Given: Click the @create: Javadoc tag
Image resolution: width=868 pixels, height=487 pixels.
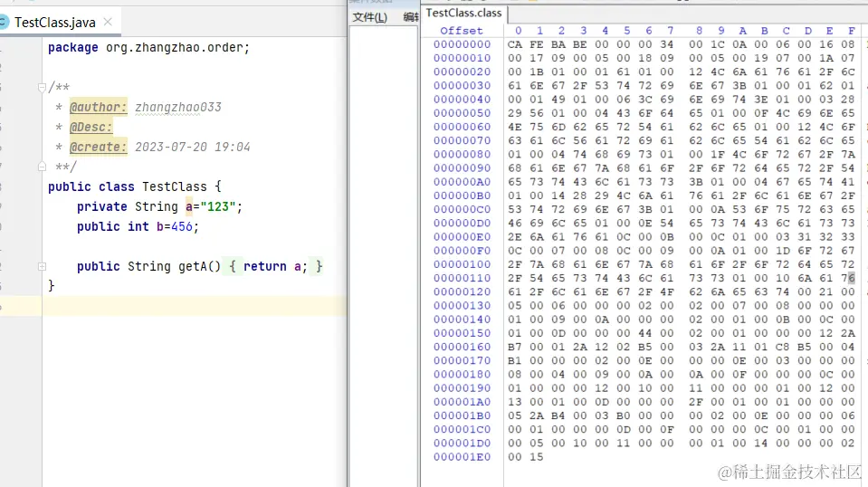Looking at the screenshot, I should 98,148.
